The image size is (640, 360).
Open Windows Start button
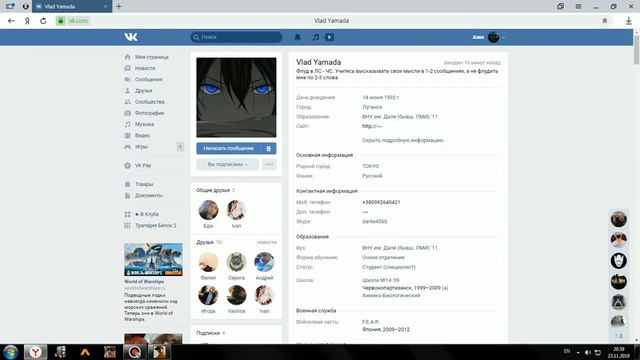point(11,352)
